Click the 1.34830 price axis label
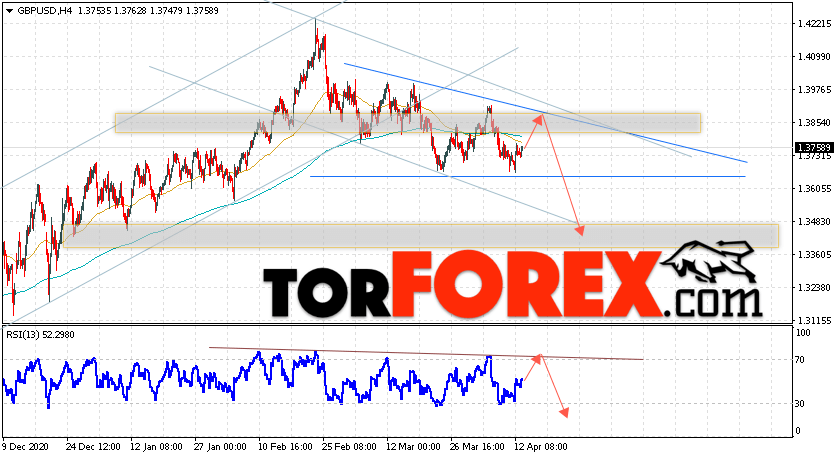The image size is (838, 458). (814, 221)
